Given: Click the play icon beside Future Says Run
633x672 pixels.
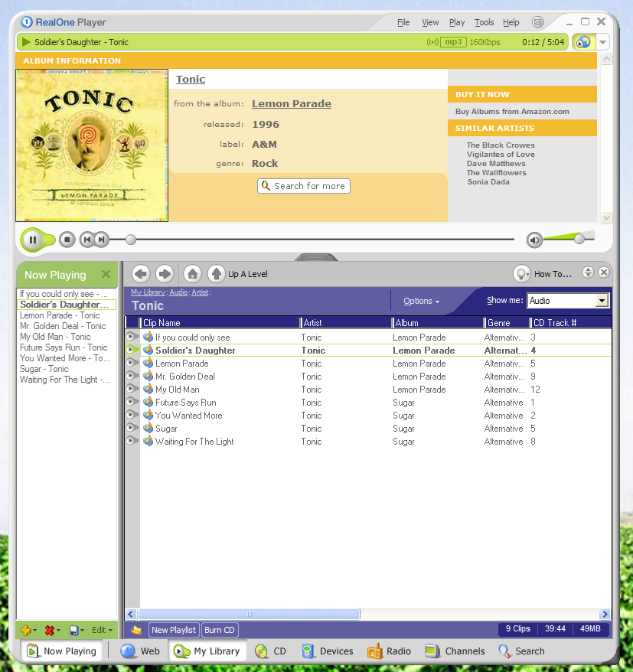Looking at the screenshot, I should click(130, 402).
